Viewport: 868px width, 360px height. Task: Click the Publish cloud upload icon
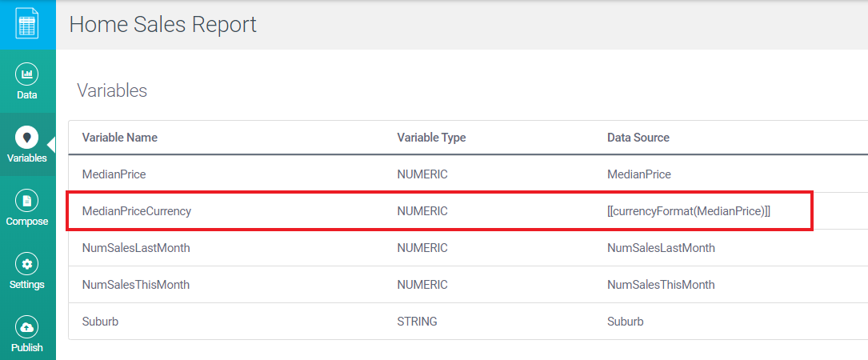[x=27, y=327]
